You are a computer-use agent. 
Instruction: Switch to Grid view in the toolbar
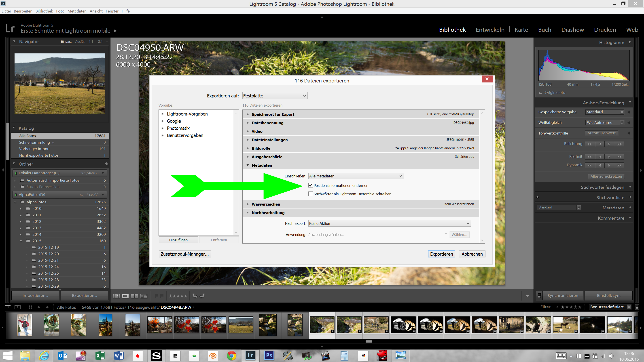(116, 296)
